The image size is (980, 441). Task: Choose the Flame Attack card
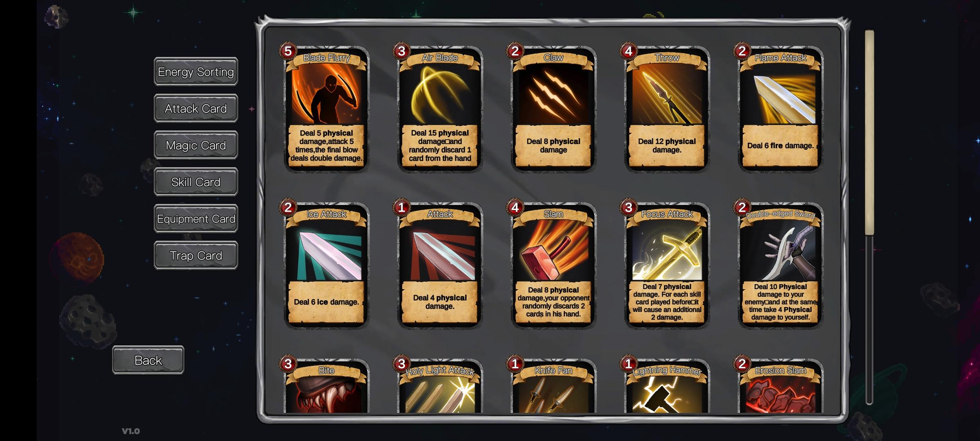tap(780, 108)
